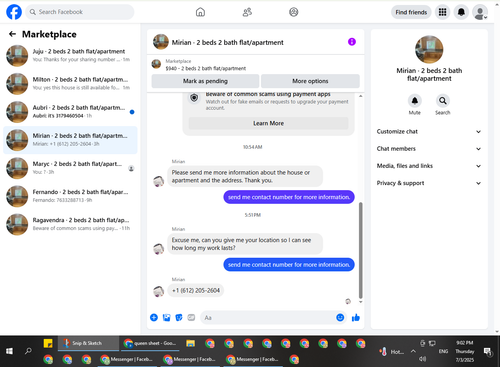Open the Maryc conversation
The height and width of the screenshot is (367, 500).
point(70,168)
